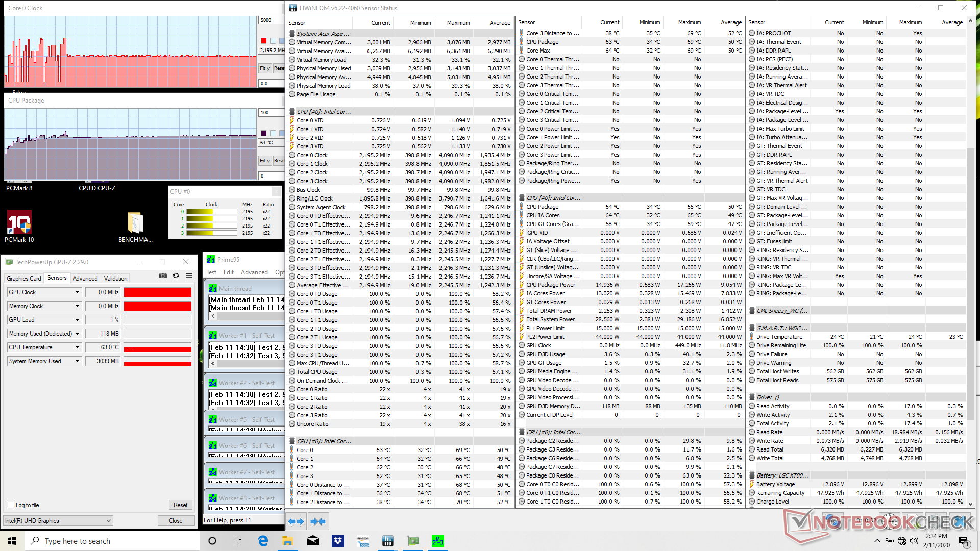980x551 pixels.
Task: Click the battery power tray icon
Action: 890,541
